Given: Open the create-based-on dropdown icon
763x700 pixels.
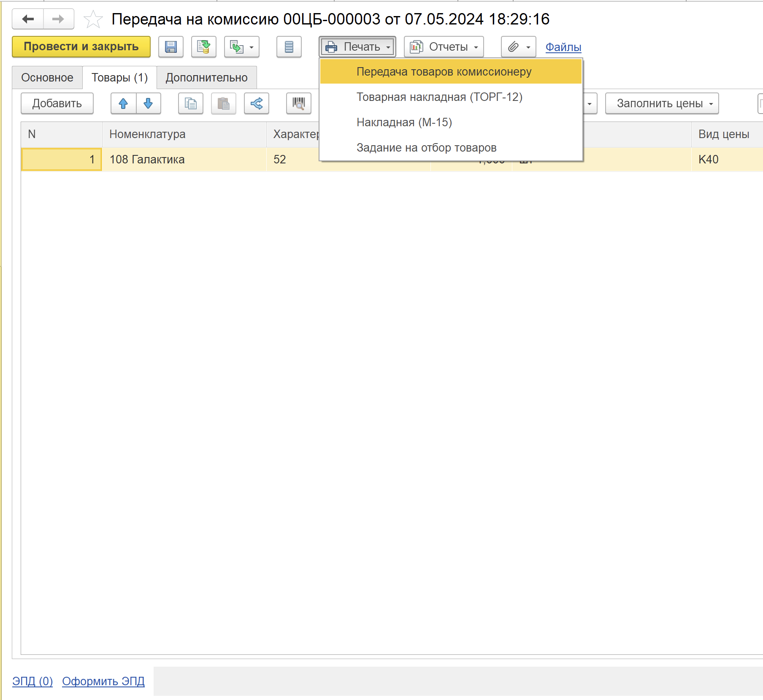Looking at the screenshot, I should (x=241, y=47).
